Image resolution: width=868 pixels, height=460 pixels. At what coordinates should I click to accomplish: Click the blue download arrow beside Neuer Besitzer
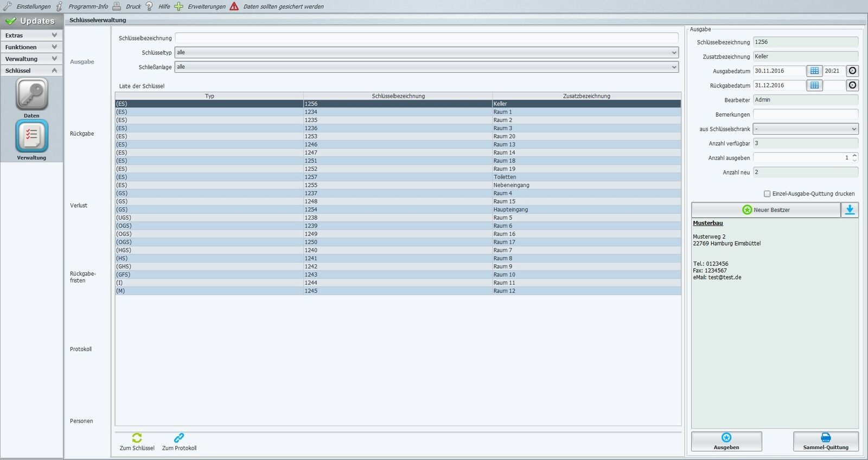tap(850, 210)
